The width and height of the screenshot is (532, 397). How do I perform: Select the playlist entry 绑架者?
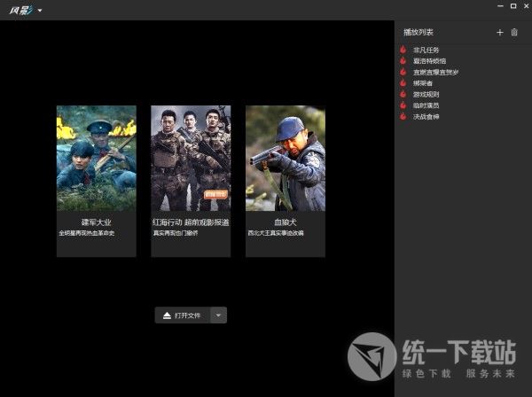pyautogui.click(x=422, y=83)
